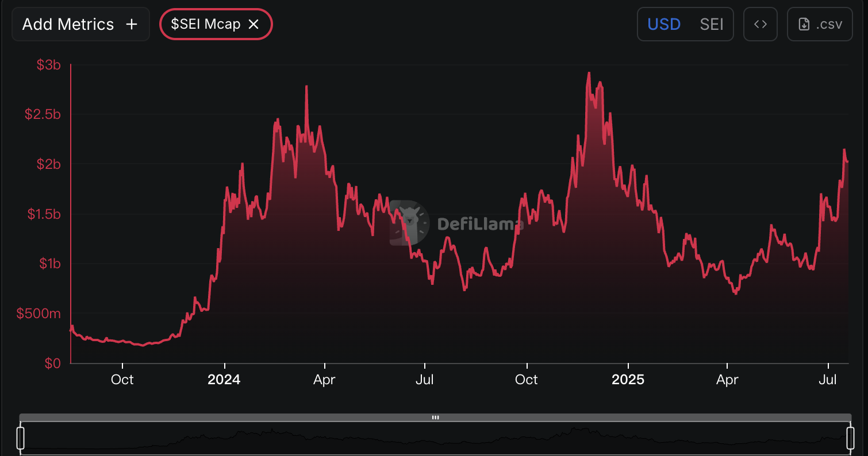Click the file download icon next to .csv
868x456 pixels.
point(804,24)
